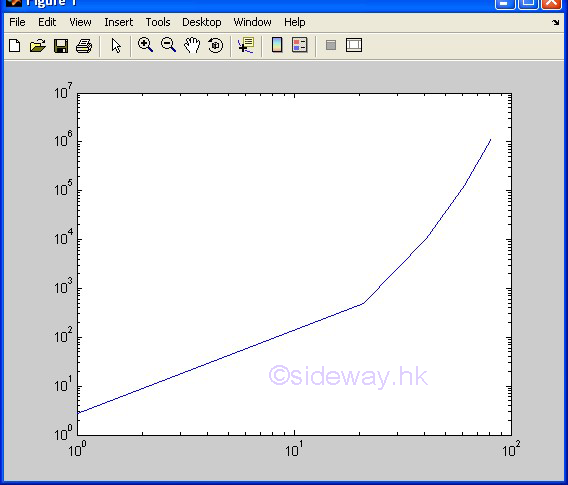Save the figure using the floppy icon
Screen dimensions: 568x485
tap(61, 46)
